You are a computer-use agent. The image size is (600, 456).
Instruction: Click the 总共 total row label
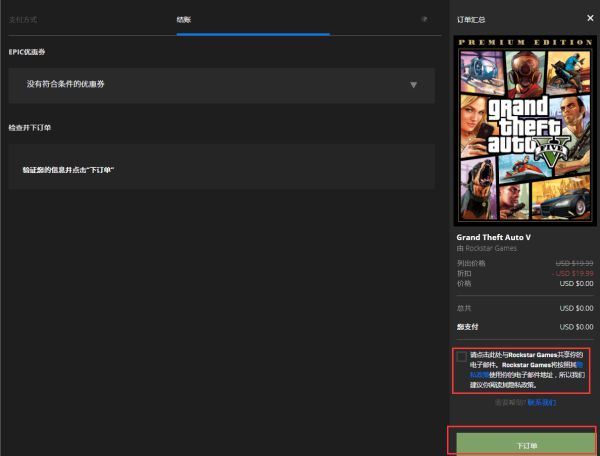[464, 308]
